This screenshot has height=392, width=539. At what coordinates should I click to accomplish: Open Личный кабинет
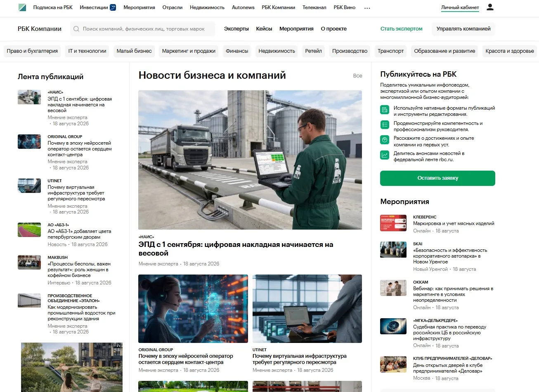pos(460,7)
